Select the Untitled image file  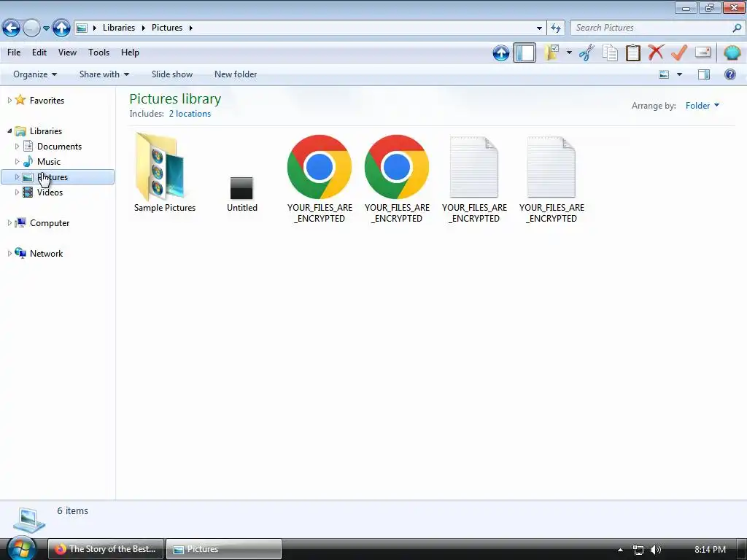242,192
